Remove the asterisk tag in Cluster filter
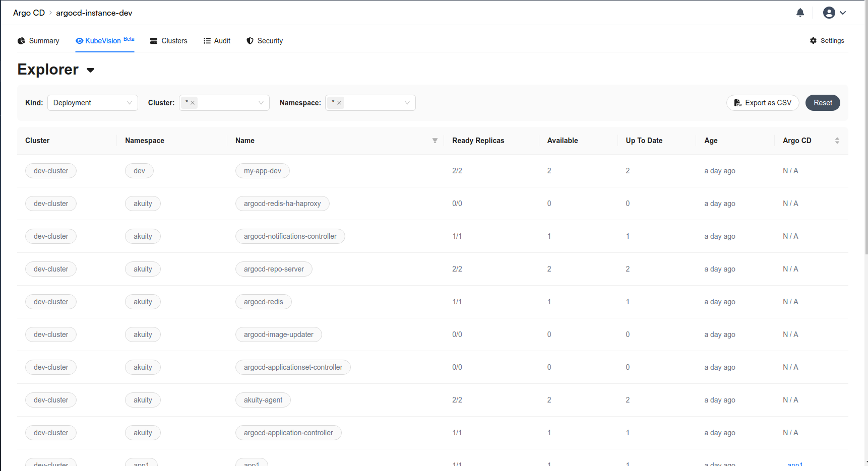This screenshot has height=471, width=868. click(x=193, y=103)
